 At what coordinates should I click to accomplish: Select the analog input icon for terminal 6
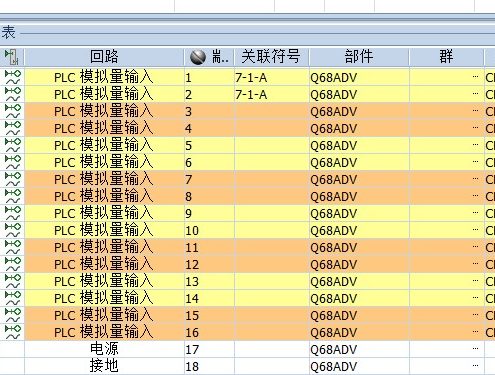[13, 162]
